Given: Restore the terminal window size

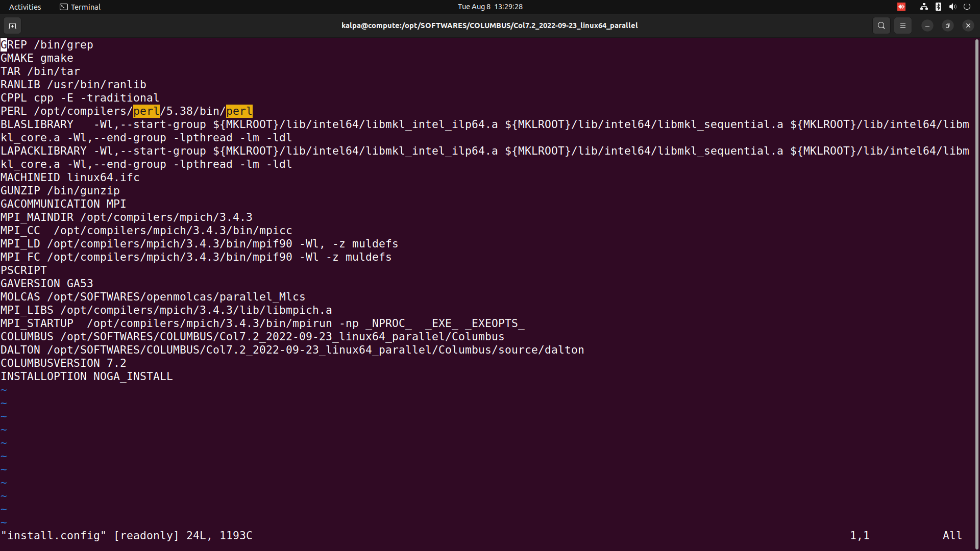Looking at the screenshot, I should click(947, 26).
